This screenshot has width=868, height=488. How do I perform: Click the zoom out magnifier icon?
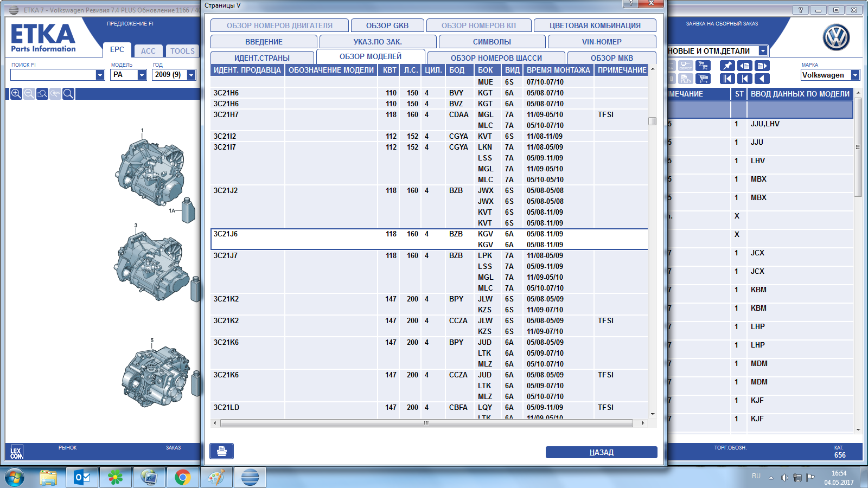(29, 94)
